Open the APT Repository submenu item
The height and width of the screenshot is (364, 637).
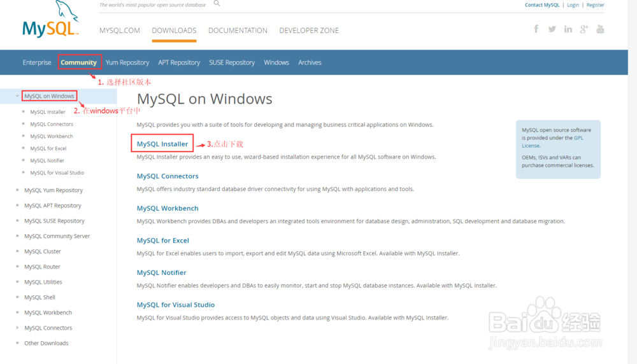pos(179,62)
